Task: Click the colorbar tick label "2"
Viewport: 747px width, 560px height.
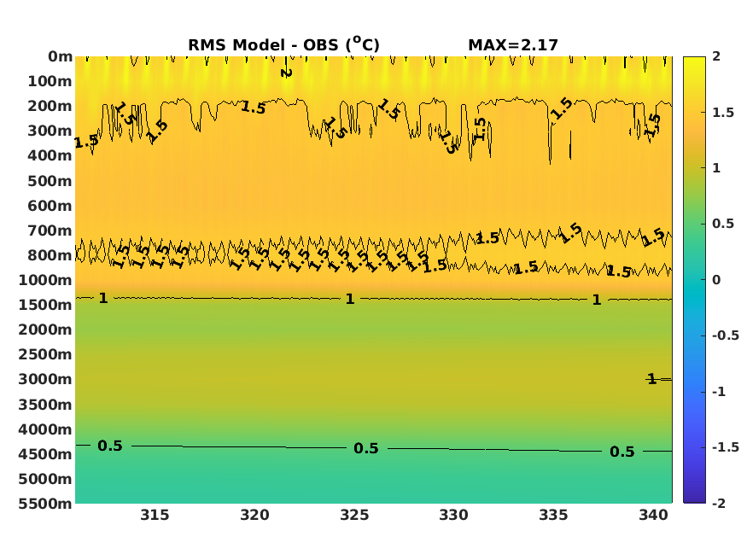Action: tap(716, 56)
